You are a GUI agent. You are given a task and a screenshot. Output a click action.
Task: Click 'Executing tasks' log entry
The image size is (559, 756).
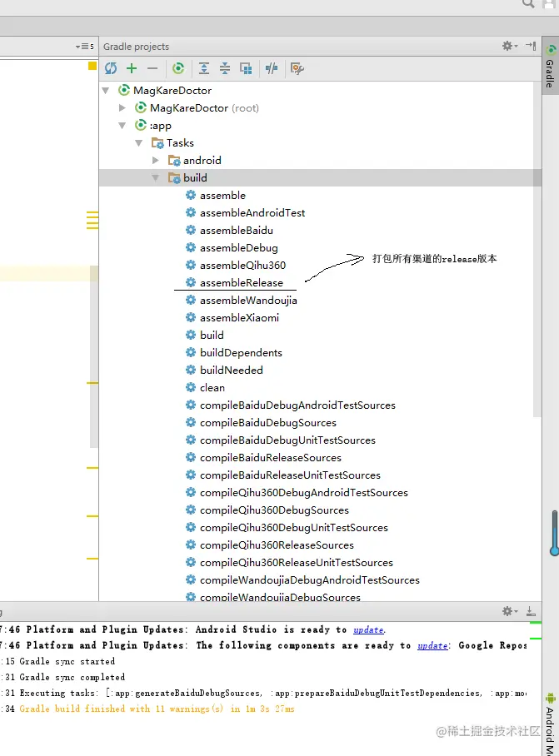pyautogui.click(x=273, y=693)
